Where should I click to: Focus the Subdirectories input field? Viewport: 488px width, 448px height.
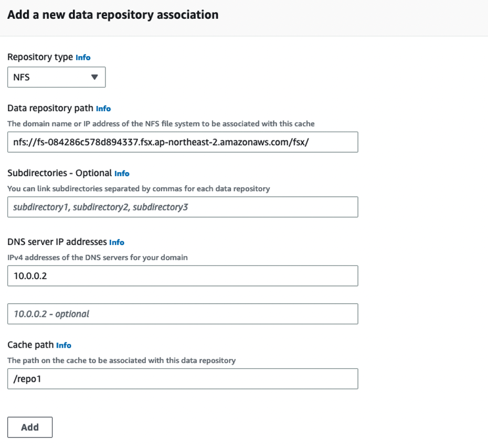183,207
